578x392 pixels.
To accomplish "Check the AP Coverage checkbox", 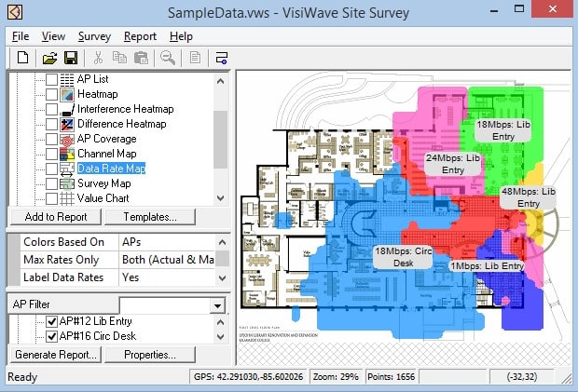I will pos(51,139).
